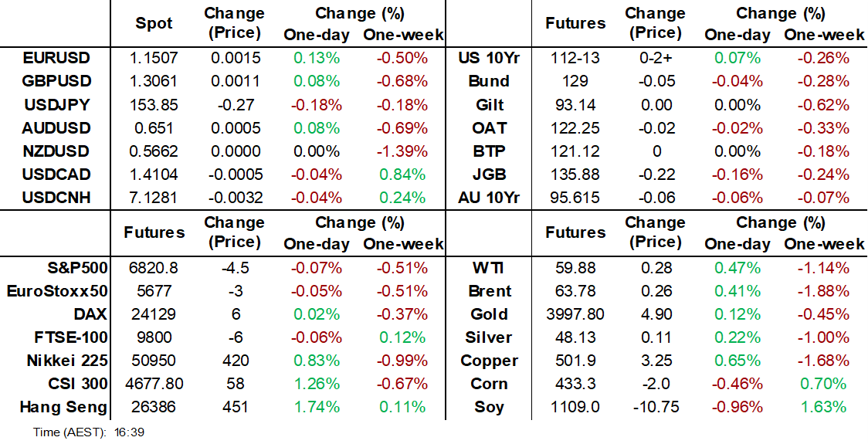
Task: Click the EuroStoxx50 index label
Action: 56,291
